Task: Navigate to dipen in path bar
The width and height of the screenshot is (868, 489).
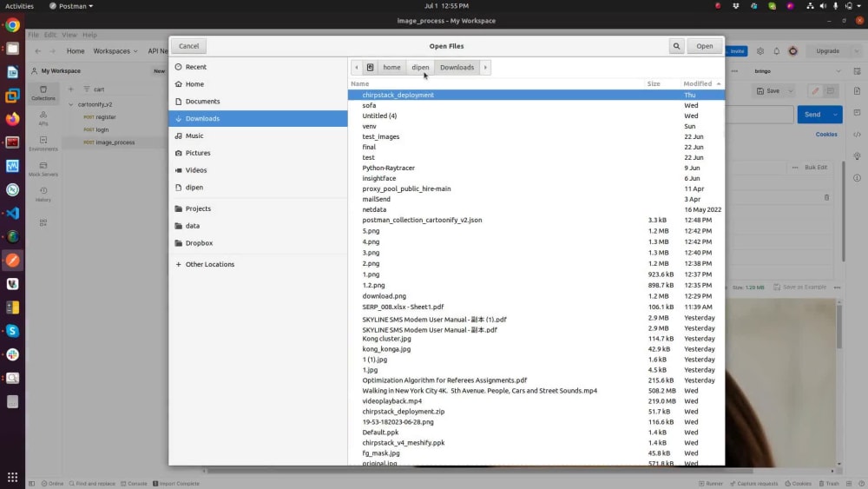Action: click(420, 68)
